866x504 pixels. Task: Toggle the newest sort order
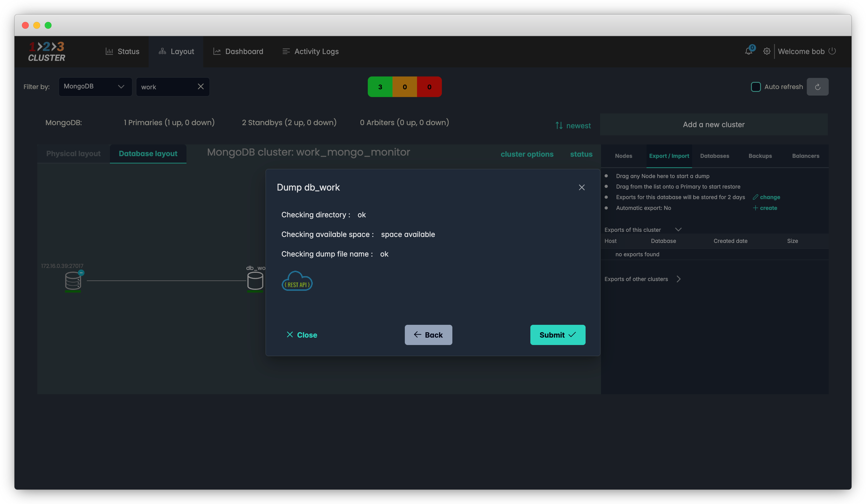click(x=573, y=126)
